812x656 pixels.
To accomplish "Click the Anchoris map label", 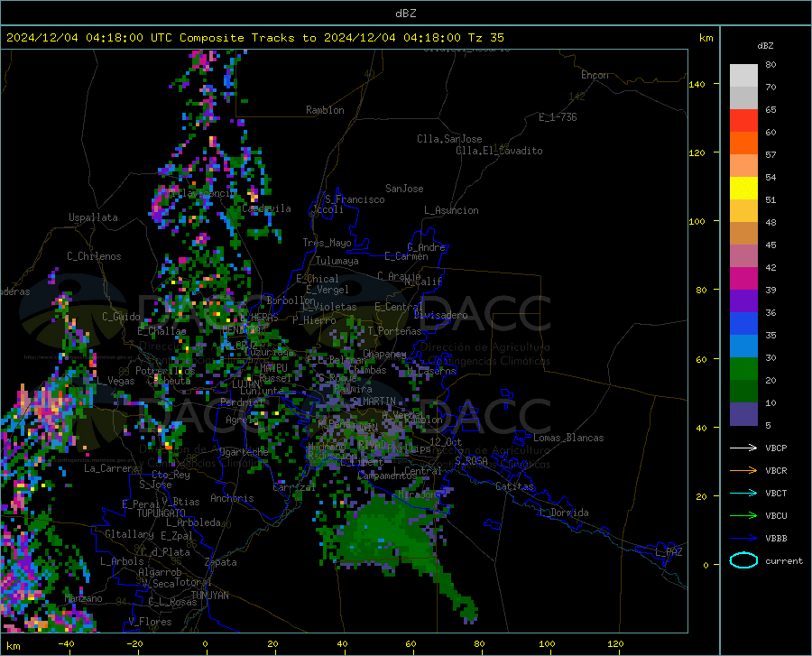I will [232, 498].
